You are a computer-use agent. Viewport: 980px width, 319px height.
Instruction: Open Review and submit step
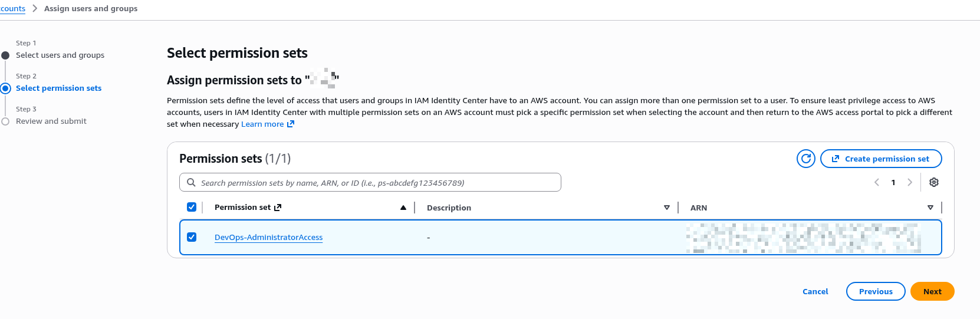pyautogui.click(x=51, y=121)
